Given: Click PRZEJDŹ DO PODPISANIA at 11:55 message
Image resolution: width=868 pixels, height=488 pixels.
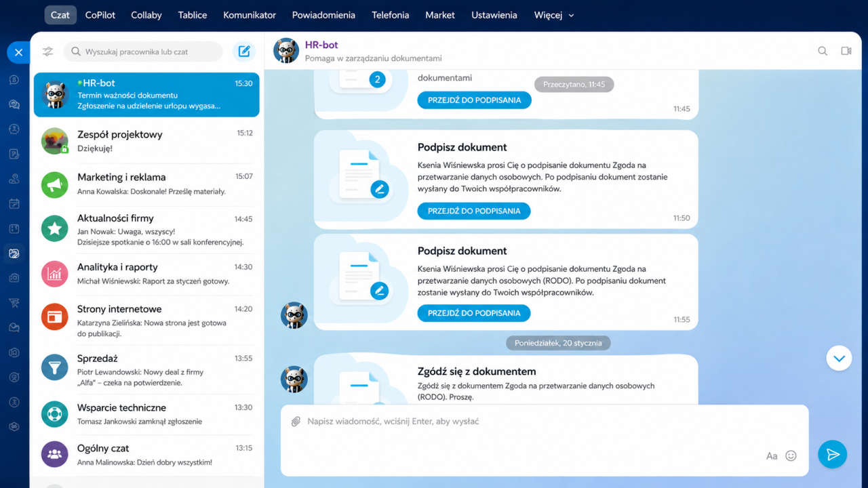Looking at the screenshot, I should [x=474, y=313].
